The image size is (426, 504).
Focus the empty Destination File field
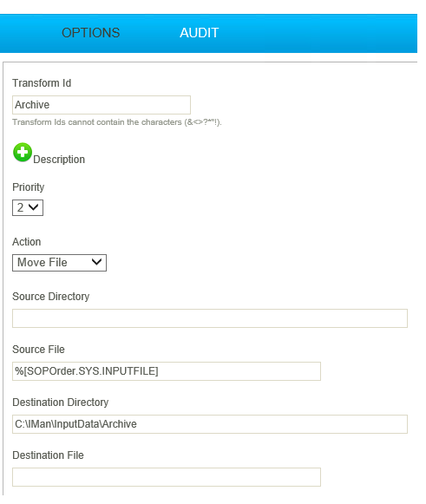(x=167, y=477)
